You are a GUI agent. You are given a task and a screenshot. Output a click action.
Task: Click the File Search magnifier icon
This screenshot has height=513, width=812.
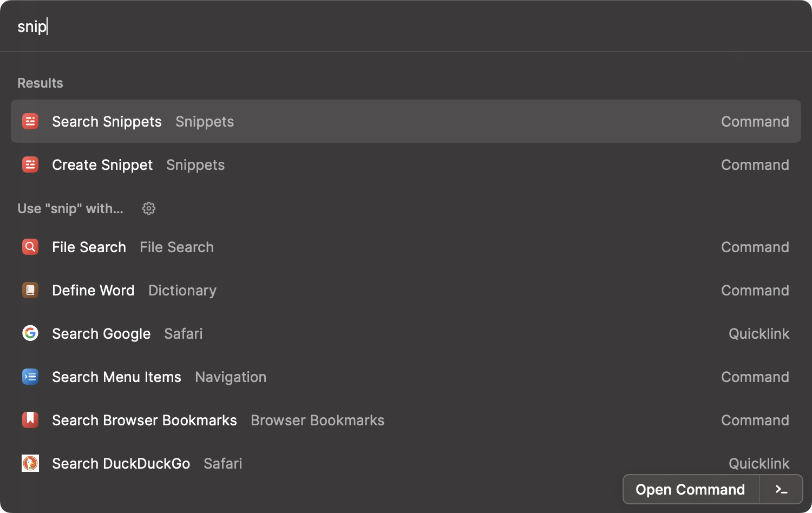(30, 247)
